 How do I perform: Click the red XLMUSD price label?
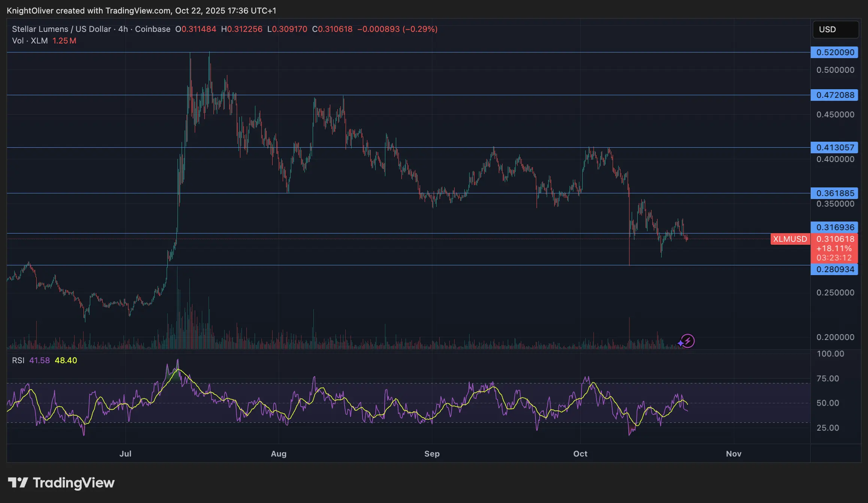click(790, 239)
